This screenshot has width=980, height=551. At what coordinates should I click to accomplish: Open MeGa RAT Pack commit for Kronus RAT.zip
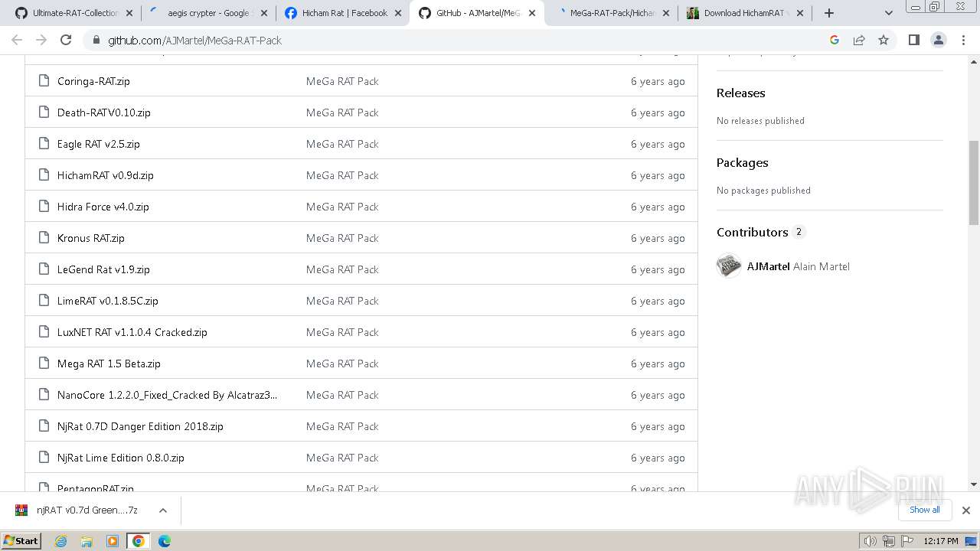point(342,238)
